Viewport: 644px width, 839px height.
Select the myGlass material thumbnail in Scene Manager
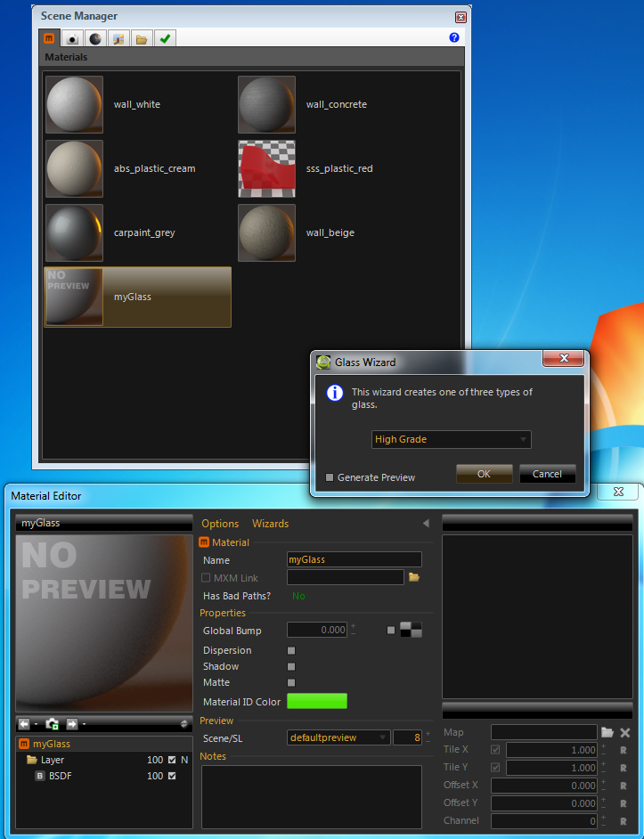pyautogui.click(x=74, y=297)
